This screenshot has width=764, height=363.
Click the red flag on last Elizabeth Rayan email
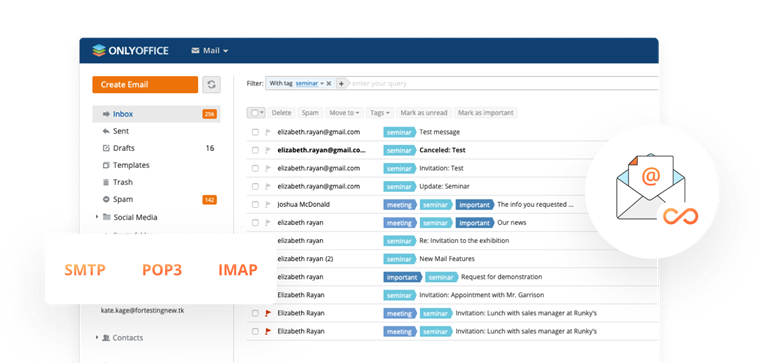pyautogui.click(x=267, y=331)
